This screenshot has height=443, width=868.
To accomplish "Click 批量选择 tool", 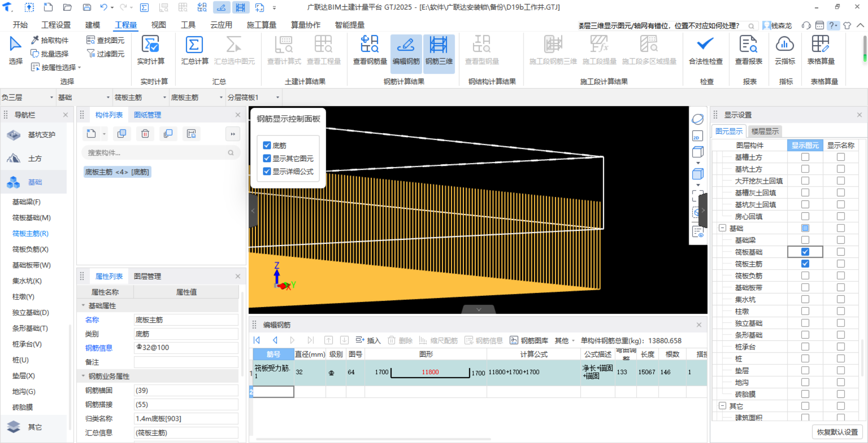I will [x=50, y=54].
